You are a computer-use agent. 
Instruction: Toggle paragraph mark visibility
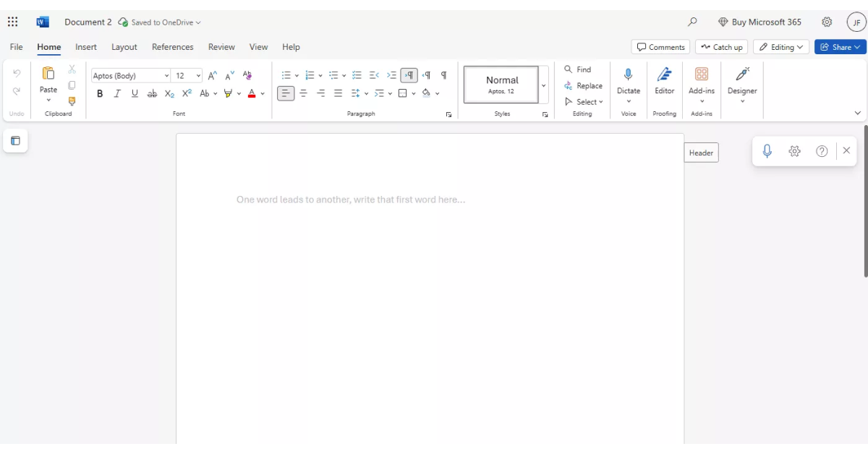pos(443,74)
